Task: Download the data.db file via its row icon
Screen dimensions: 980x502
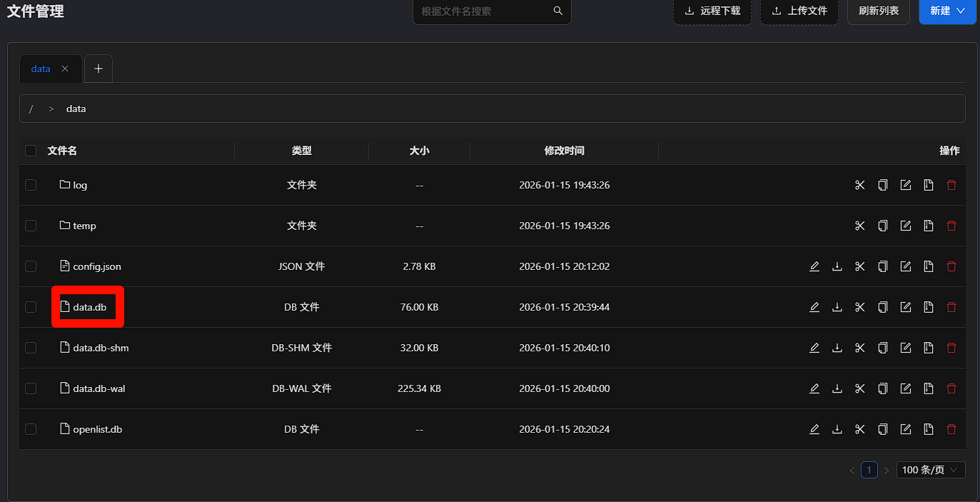Action: coord(837,307)
